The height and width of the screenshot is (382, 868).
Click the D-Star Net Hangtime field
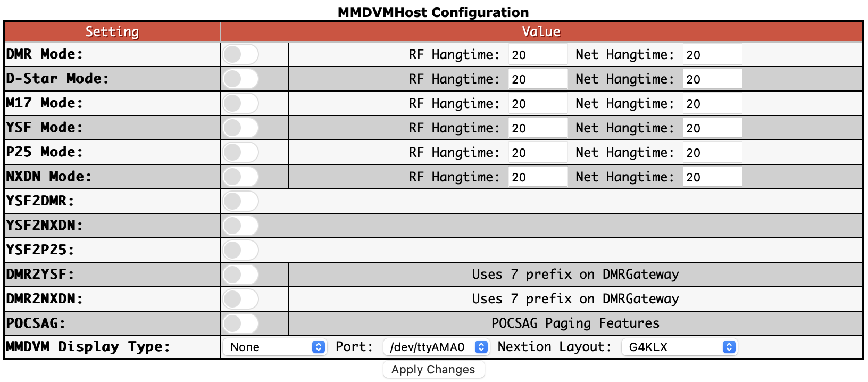(712, 78)
